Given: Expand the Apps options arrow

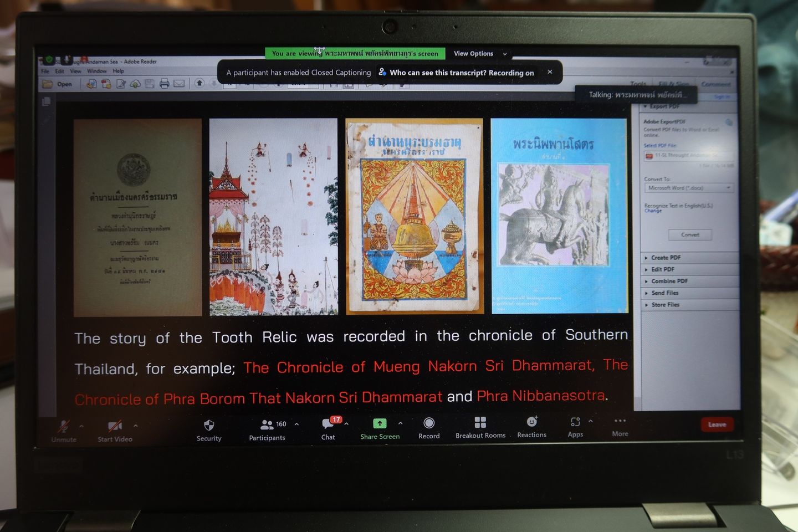Looking at the screenshot, I should click(591, 421).
